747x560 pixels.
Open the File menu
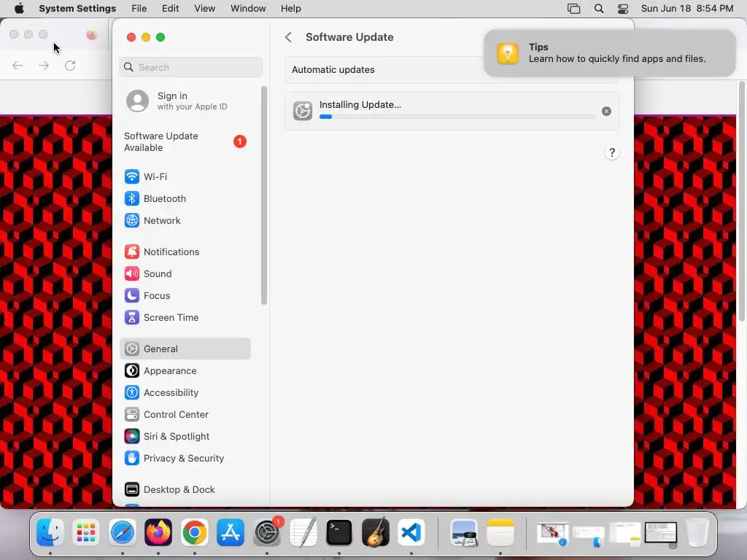click(139, 9)
